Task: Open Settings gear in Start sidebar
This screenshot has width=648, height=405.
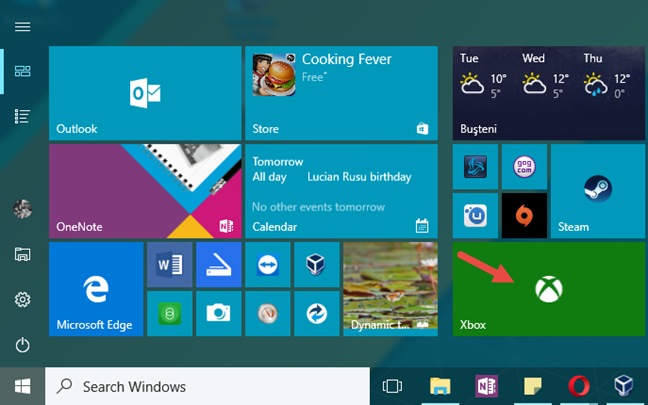Action: 22,299
